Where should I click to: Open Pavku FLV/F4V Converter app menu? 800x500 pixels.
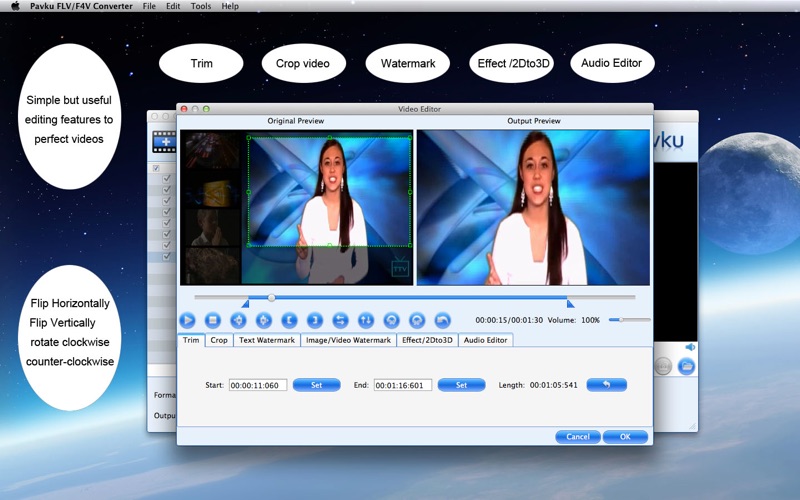pos(81,6)
